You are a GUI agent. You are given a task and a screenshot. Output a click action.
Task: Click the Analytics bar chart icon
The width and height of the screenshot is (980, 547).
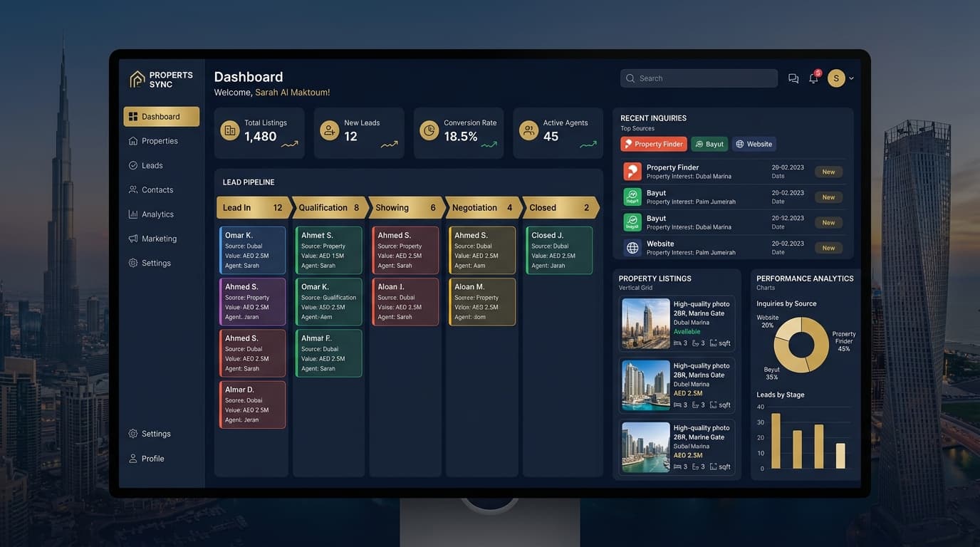tap(133, 214)
